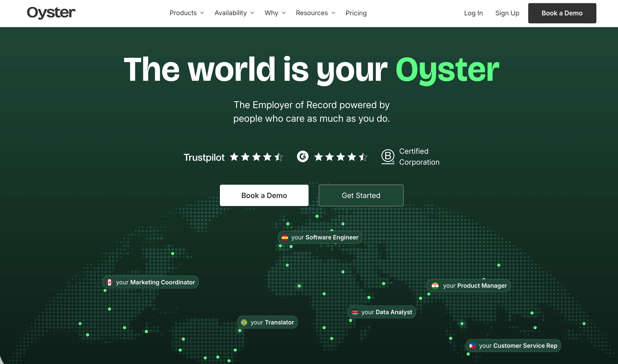Click the your Software Engineer tag

click(x=320, y=237)
